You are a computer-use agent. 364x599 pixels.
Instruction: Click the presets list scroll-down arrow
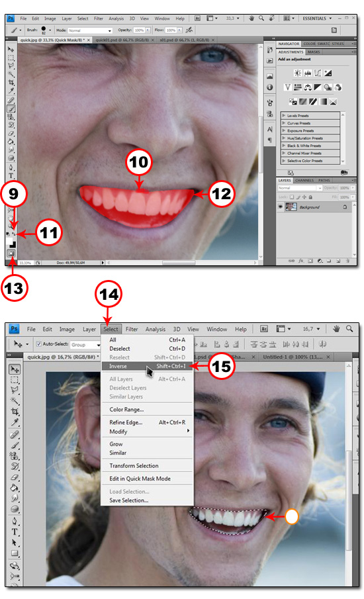pos(343,161)
